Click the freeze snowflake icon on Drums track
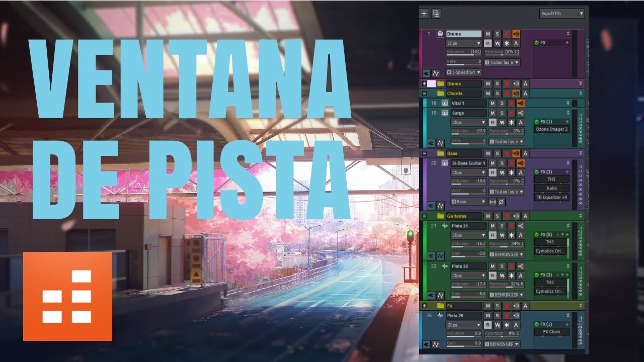The width and height of the screenshot is (644, 362). coord(506,43)
